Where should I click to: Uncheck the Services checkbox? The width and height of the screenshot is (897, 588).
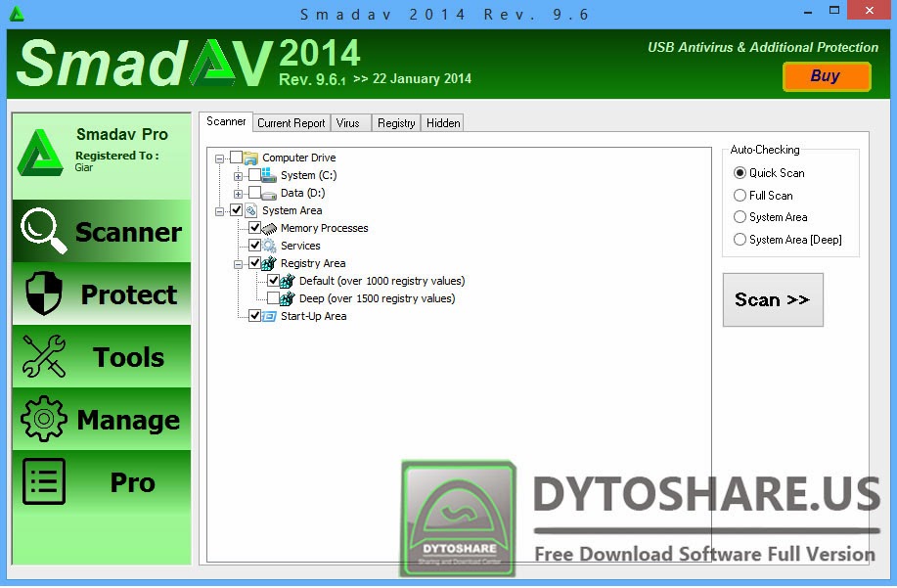254,246
